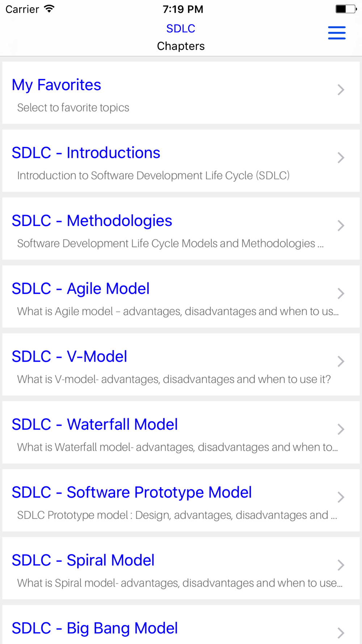Screen dimensions: 362x644
Task: Click chevron beside SDLC - Methodologies
Action: [341, 226]
